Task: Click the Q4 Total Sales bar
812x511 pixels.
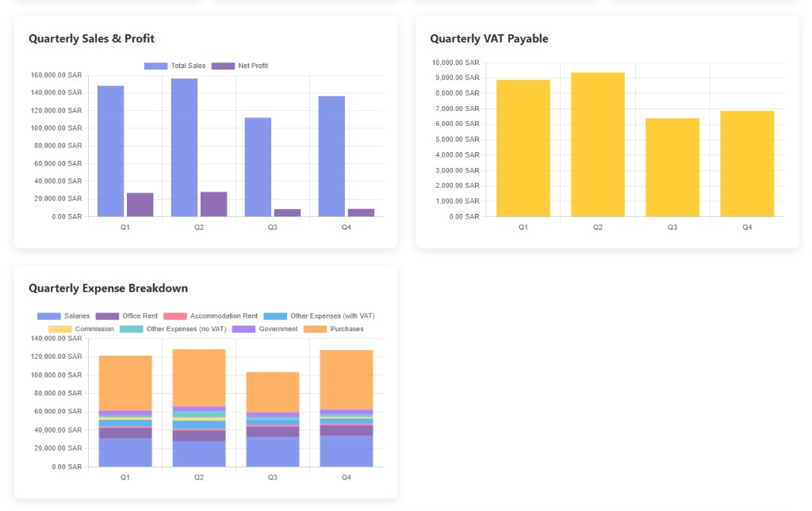Action: tap(331, 156)
